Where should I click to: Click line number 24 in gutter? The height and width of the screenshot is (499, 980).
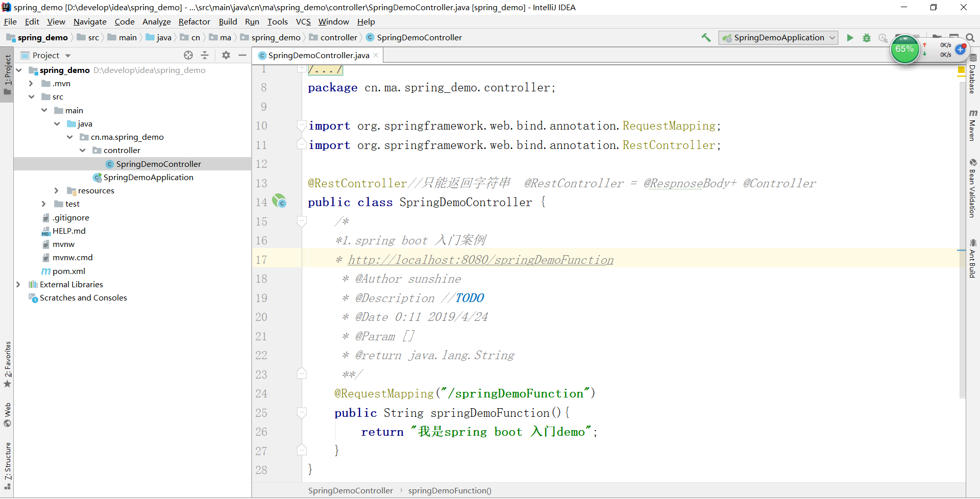(261, 393)
